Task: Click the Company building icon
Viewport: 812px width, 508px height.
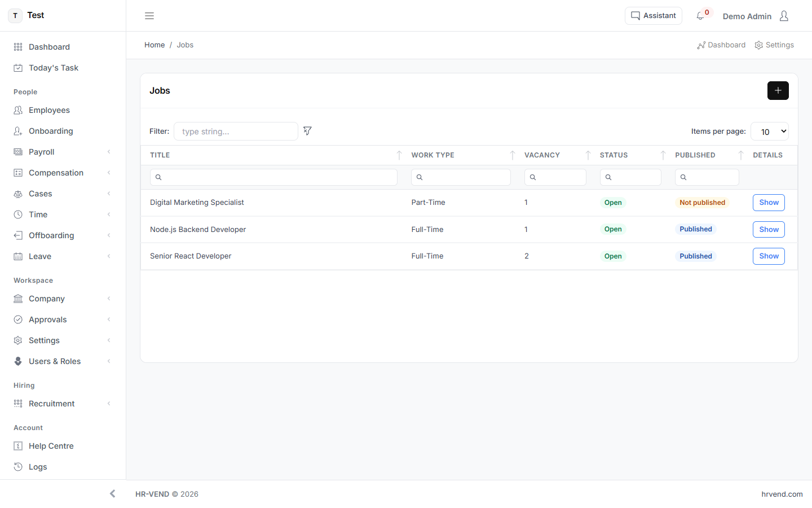Action: click(18, 299)
